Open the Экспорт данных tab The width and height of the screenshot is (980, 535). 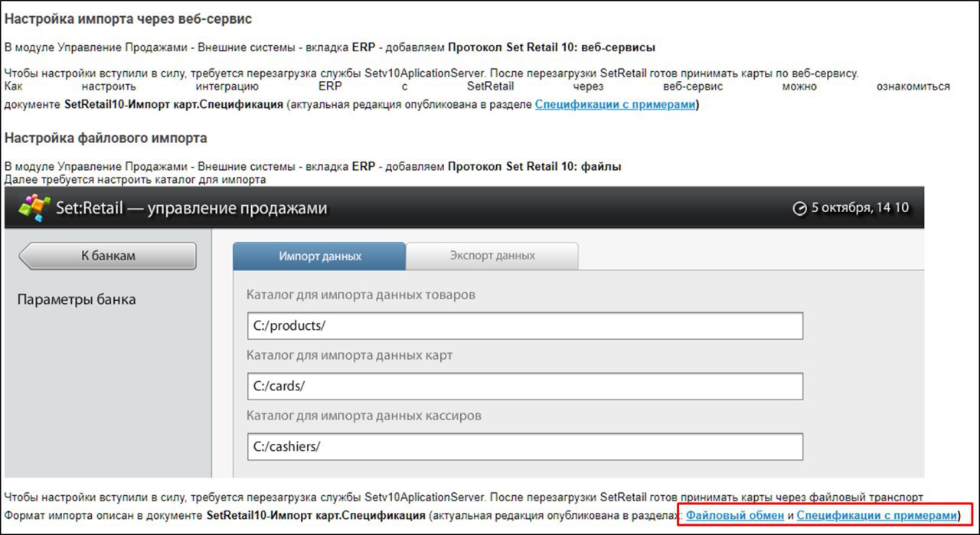tap(492, 256)
